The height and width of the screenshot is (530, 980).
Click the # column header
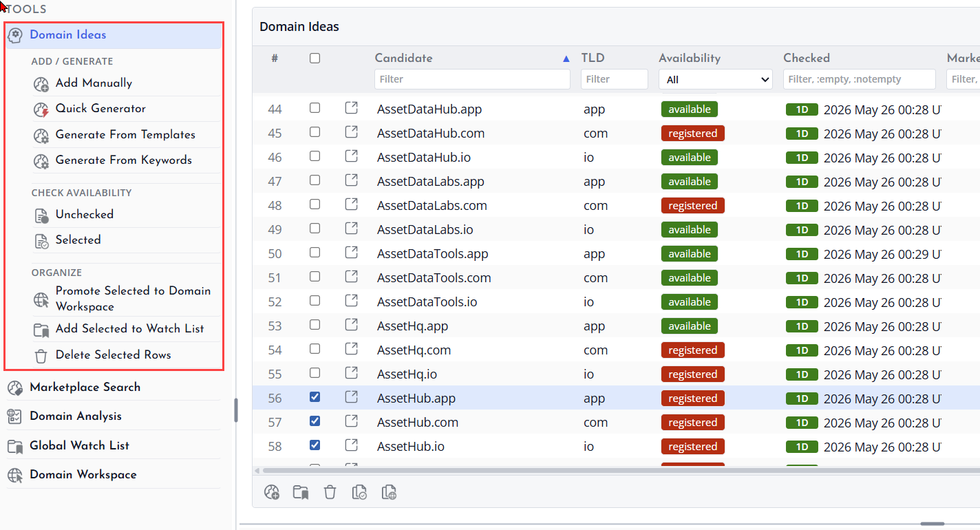tap(275, 59)
